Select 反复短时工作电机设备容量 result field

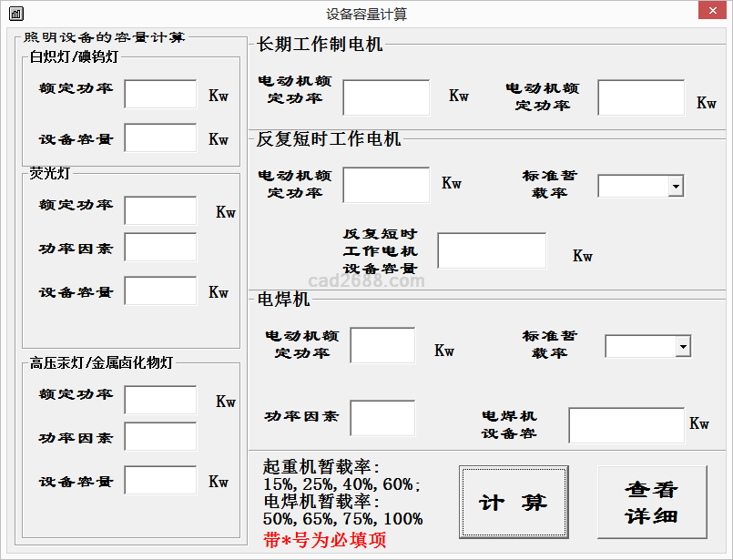tap(492, 250)
